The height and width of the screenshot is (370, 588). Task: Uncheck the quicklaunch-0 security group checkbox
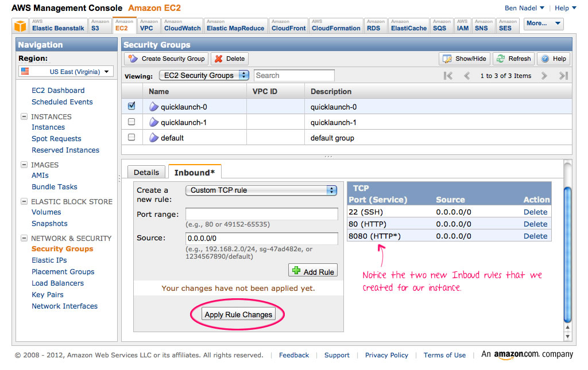click(131, 106)
